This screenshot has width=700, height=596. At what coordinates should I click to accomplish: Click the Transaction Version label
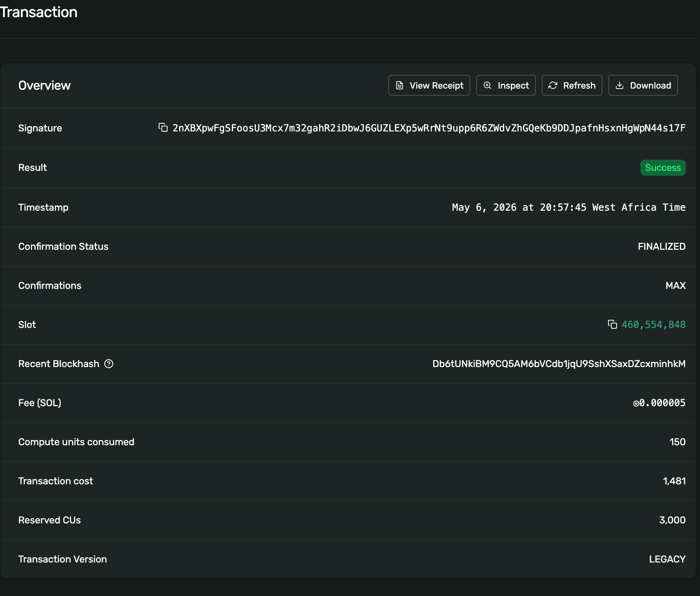(x=63, y=559)
